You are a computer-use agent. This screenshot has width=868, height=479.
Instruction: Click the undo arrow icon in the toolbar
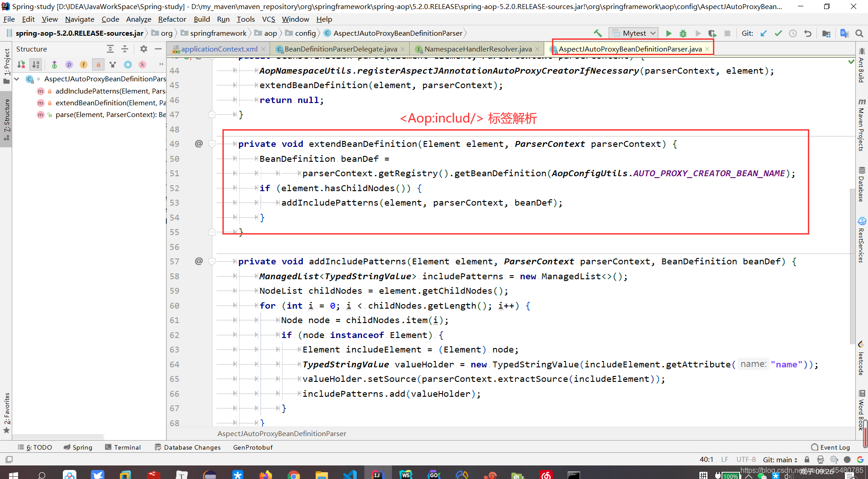point(807,33)
